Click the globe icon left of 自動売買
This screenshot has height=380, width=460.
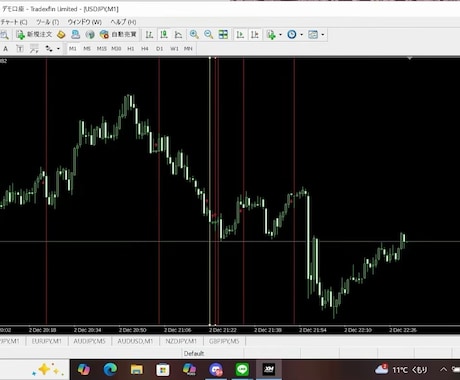90,34
